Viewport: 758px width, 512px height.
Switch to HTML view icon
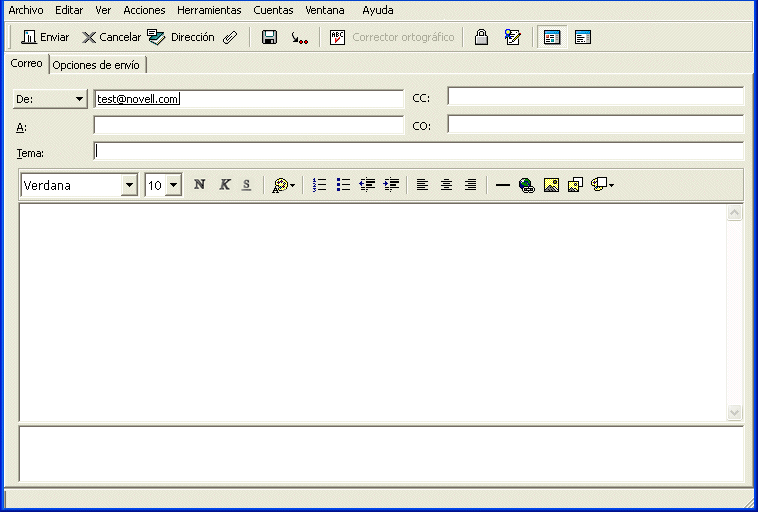pyautogui.click(x=552, y=37)
